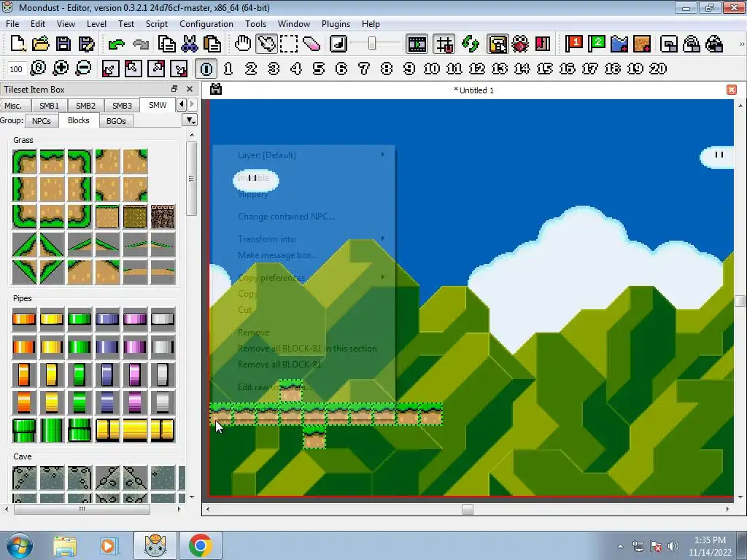Open the group dropdown arrow beside BGOs
The image size is (747, 560).
(190, 120)
